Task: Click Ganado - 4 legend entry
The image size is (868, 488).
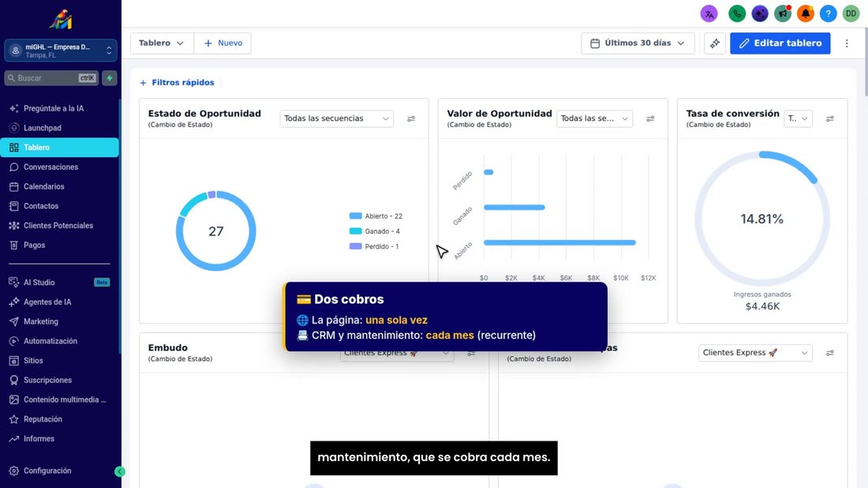Action: pyautogui.click(x=375, y=231)
